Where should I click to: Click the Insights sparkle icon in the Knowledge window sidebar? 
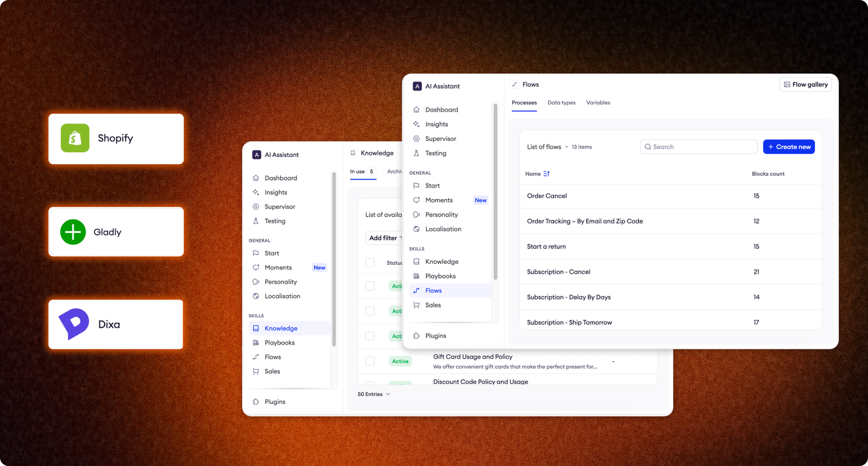coord(256,192)
